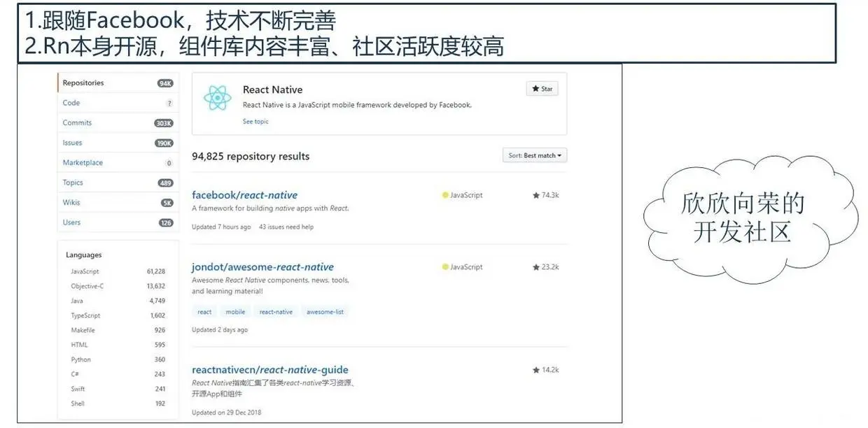The image size is (868, 428).
Task: Click the Updated 2 days ago text
Action: (220, 329)
